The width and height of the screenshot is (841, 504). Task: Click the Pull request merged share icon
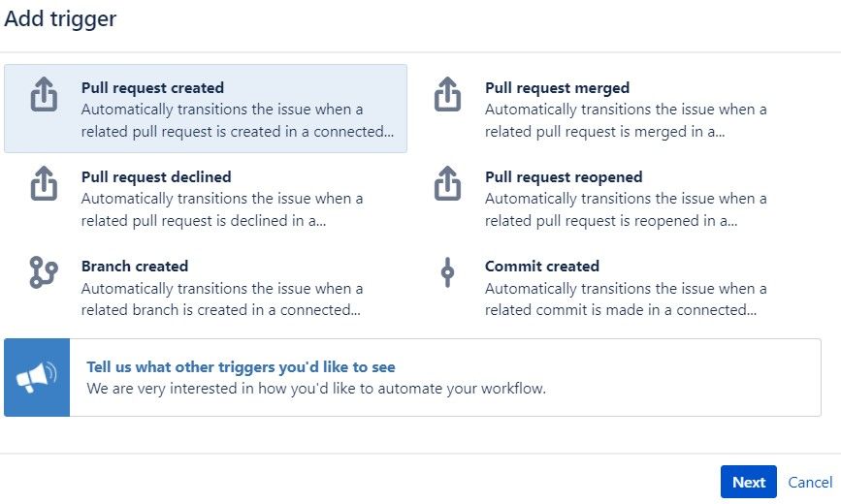[447, 94]
